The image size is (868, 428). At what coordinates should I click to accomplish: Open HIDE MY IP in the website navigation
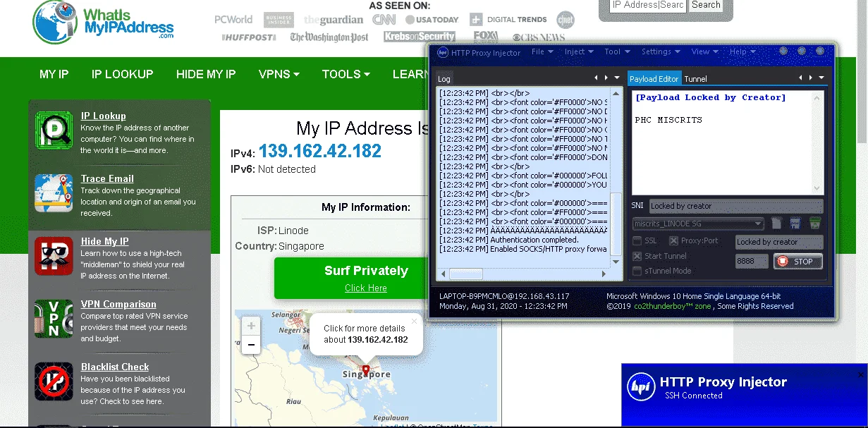206,74
